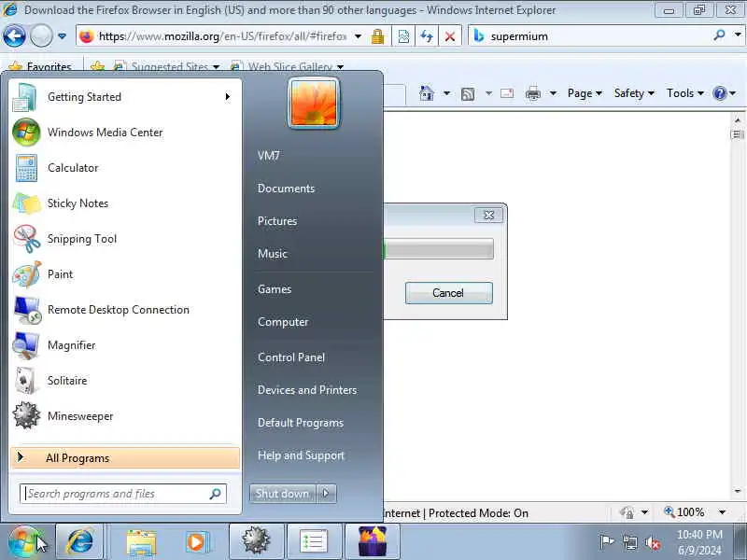The image size is (747, 560).
Task: Start Minesweeper from Start menu list
Action: [124, 416]
